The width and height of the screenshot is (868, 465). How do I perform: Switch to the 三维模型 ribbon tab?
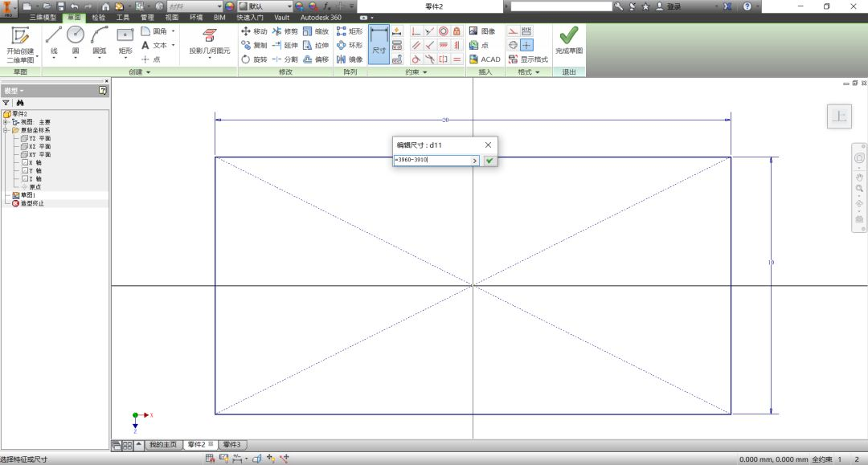(x=43, y=18)
